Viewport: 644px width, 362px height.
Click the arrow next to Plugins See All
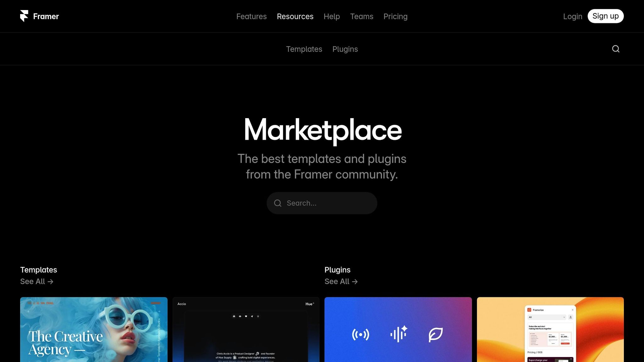355,282
